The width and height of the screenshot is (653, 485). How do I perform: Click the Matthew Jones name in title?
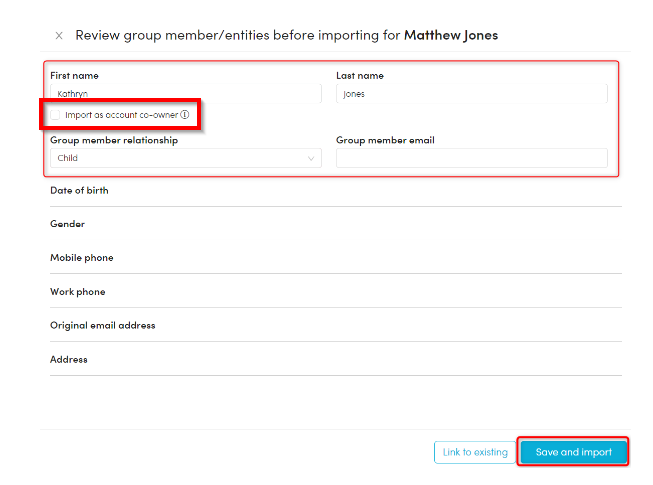coord(450,36)
